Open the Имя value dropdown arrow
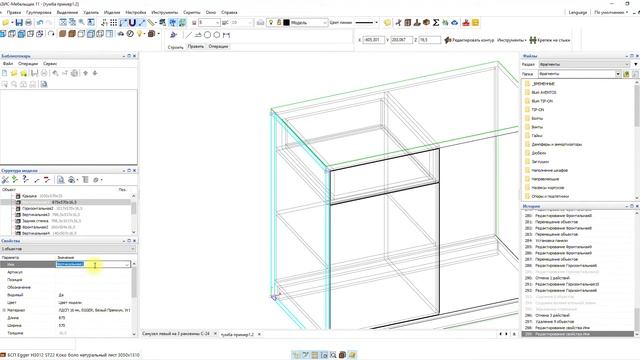 (x=127, y=264)
